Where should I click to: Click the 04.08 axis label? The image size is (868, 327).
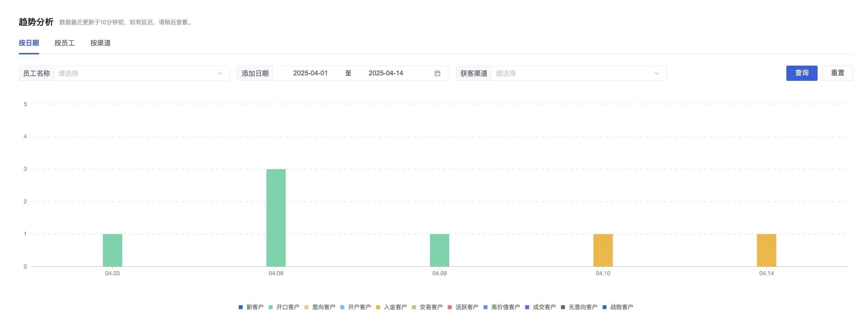[276, 273]
